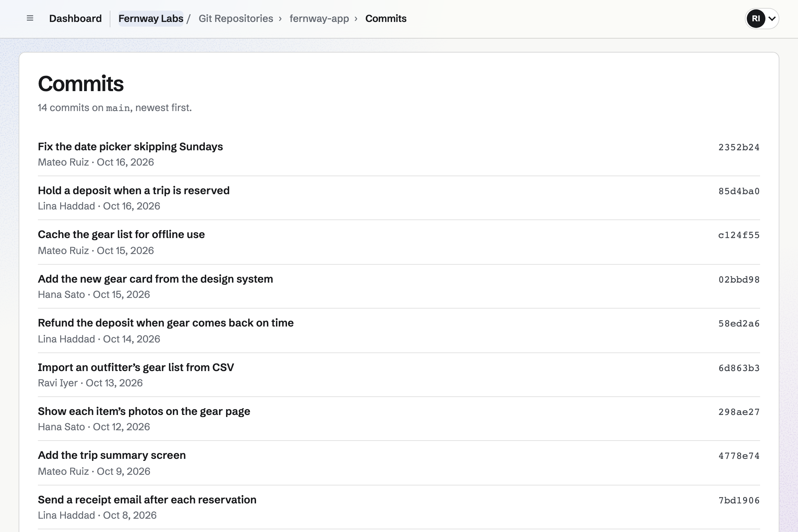This screenshot has height=532, width=798.
Task: Click commit hash 58ed2a6
Action: click(x=738, y=323)
